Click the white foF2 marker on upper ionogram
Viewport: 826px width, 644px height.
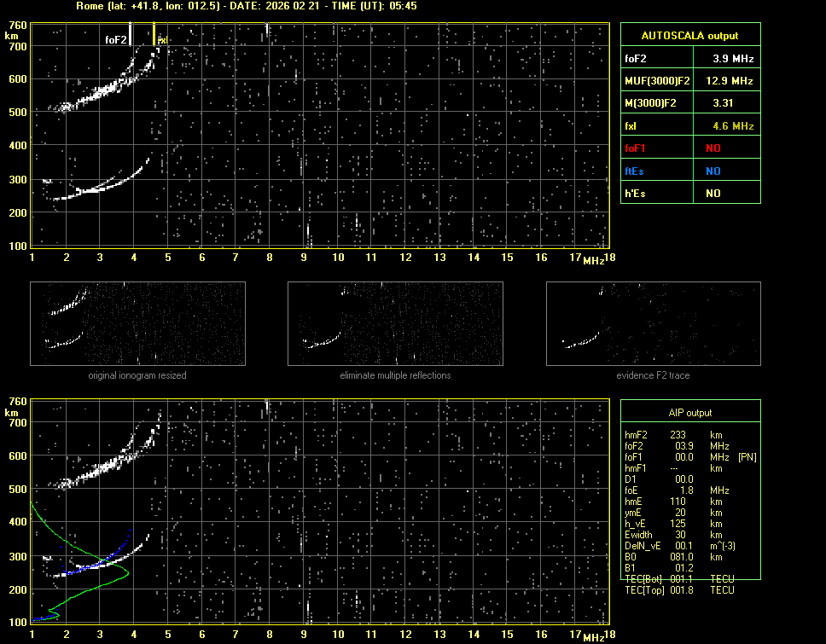pos(130,34)
